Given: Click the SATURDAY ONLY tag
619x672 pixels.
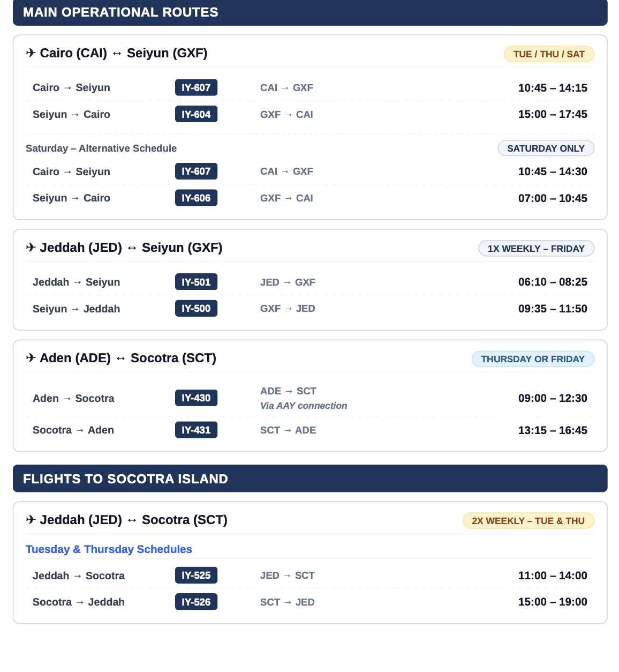Looking at the screenshot, I should pyautogui.click(x=546, y=148).
